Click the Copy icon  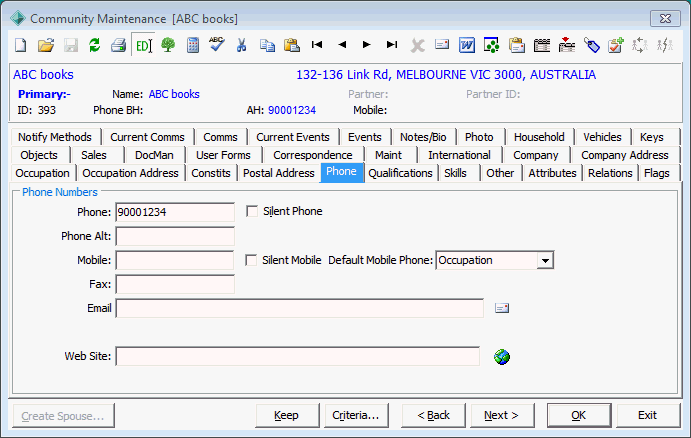267,45
